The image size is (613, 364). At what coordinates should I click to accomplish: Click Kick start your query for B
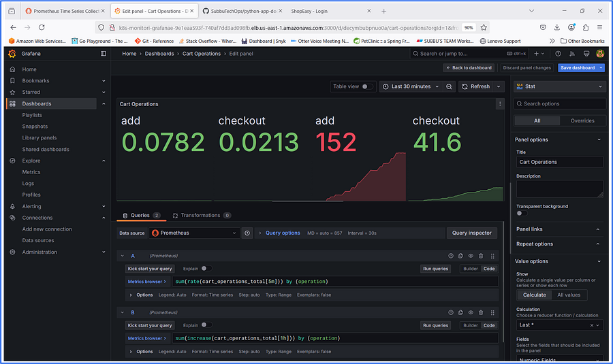point(150,325)
